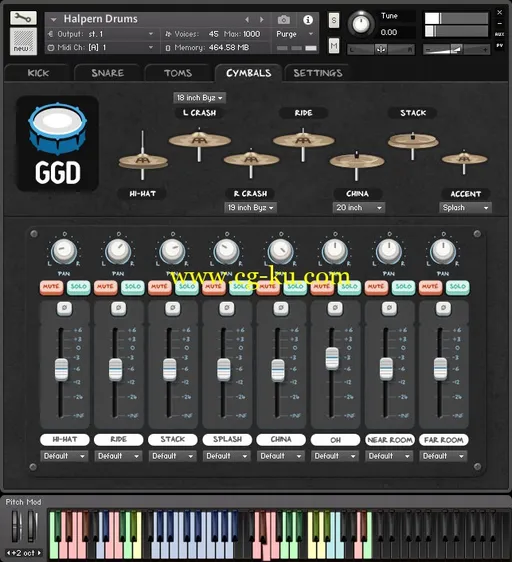Click the new instrument thumbnail icon

click(23, 41)
